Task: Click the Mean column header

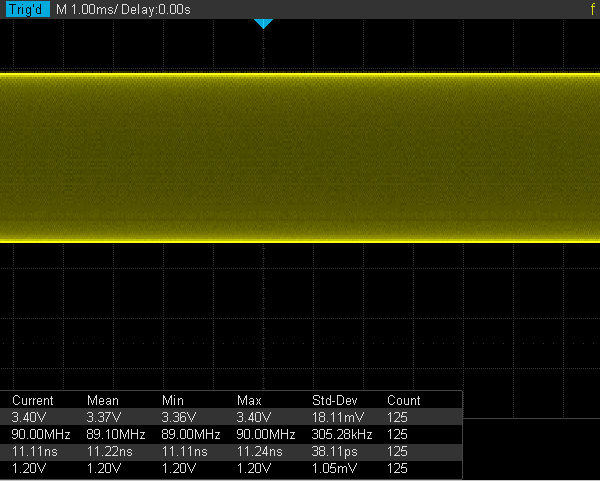Action: (103, 400)
